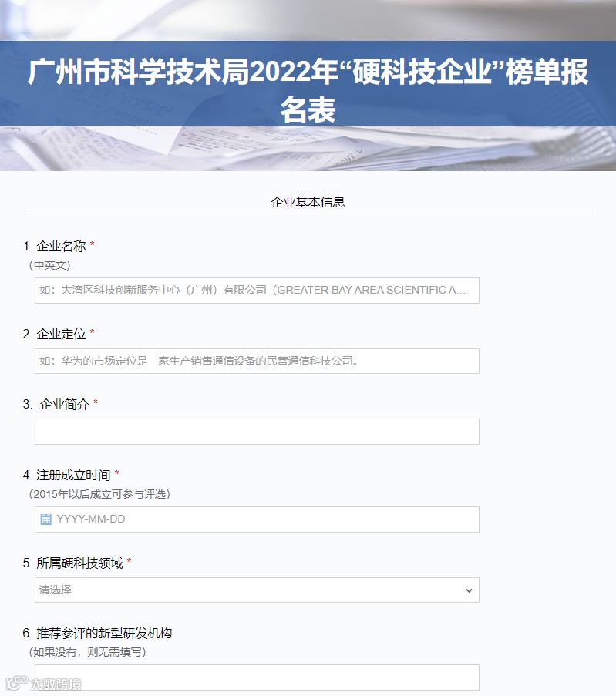Click the 大数跨境 watermark logo

pos(43,683)
